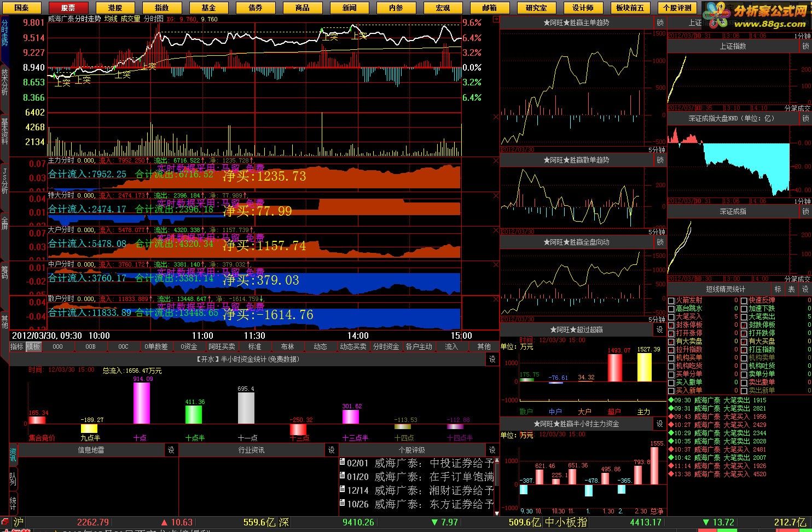The image size is (812, 532).
Task: Click the 宏观 top button
Action: click(443, 8)
